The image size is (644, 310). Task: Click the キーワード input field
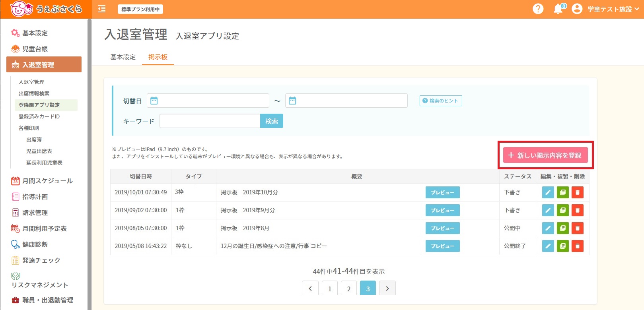click(210, 121)
